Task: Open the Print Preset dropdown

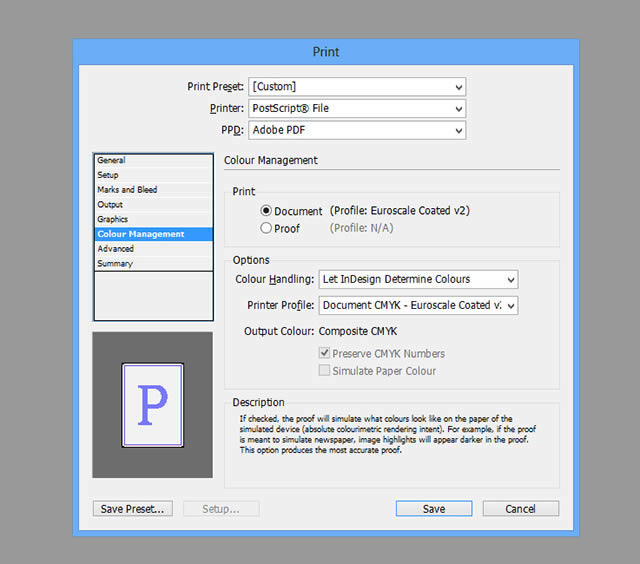Action: (357, 87)
